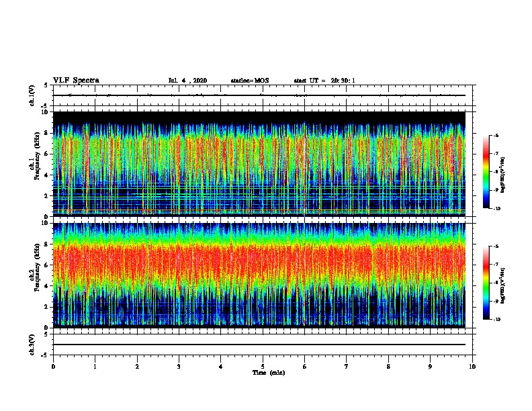
Task: Click the "-10" label on ch.2 color scale
Action: 496,320
